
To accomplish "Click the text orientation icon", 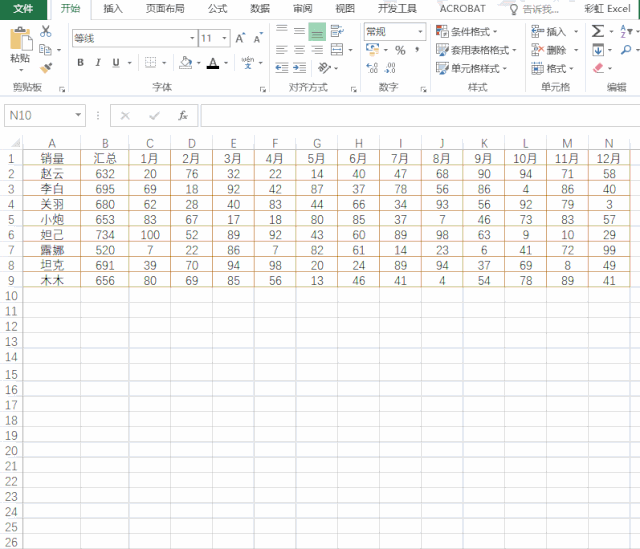I will (x=324, y=67).
